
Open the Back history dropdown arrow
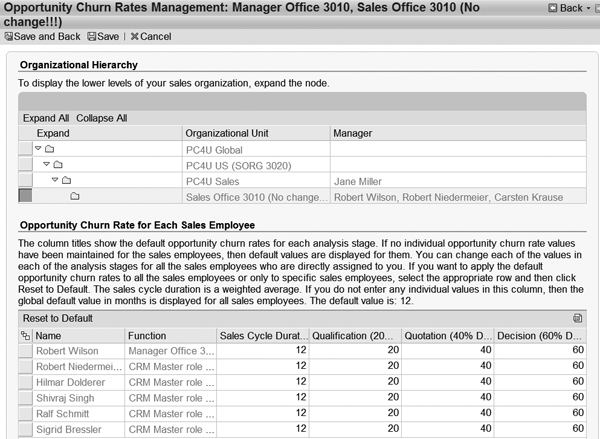point(590,8)
